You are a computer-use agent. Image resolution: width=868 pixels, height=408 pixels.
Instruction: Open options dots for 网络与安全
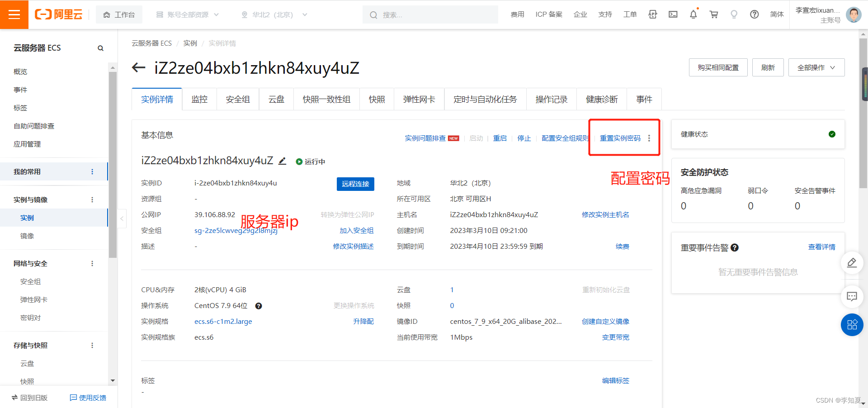[92, 264]
